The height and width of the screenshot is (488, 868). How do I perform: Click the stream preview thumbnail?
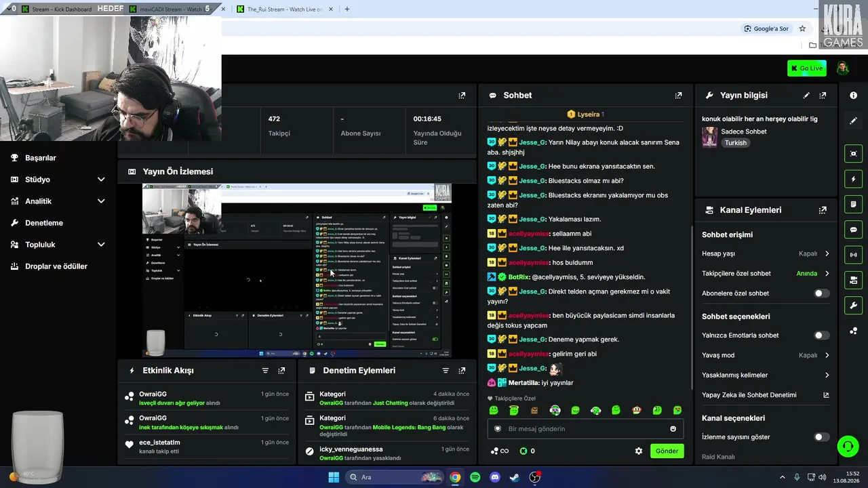pyautogui.click(x=297, y=270)
